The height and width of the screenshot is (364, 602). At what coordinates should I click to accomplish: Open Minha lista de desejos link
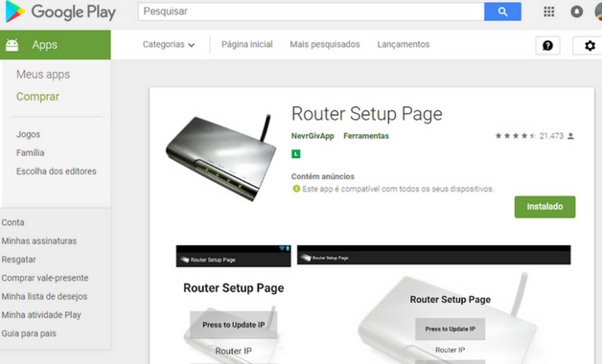(x=44, y=297)
